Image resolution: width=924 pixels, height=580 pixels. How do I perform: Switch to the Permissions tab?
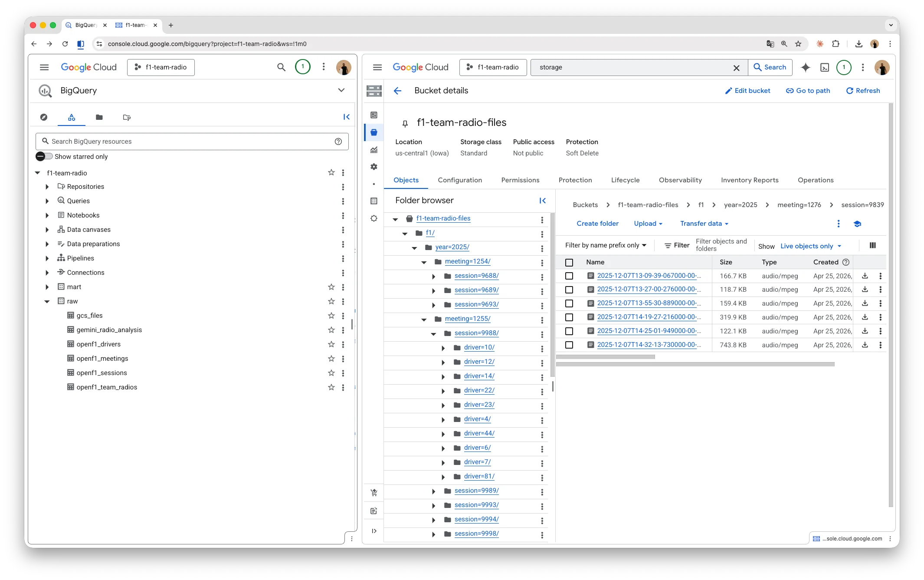[520, 180]
